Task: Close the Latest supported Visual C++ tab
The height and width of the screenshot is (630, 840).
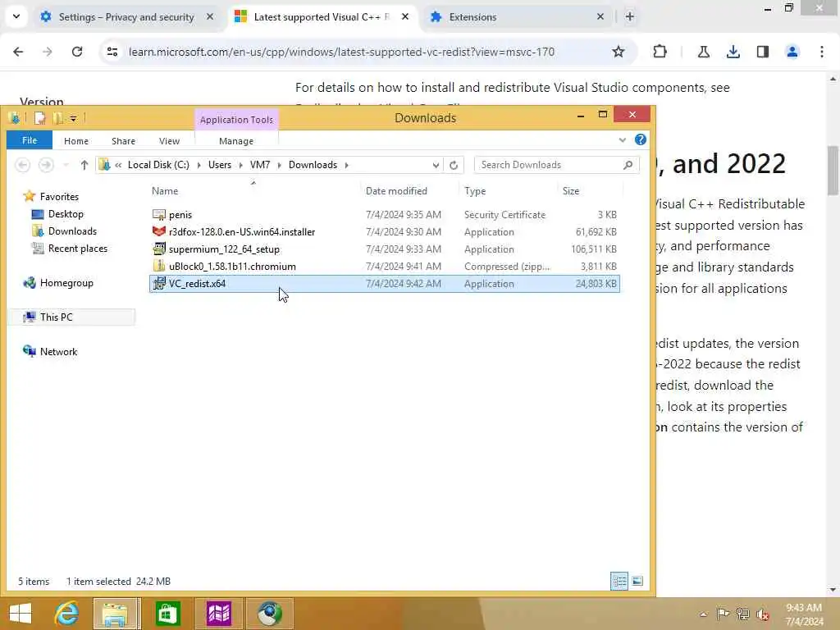Action: tap(405, 16)
